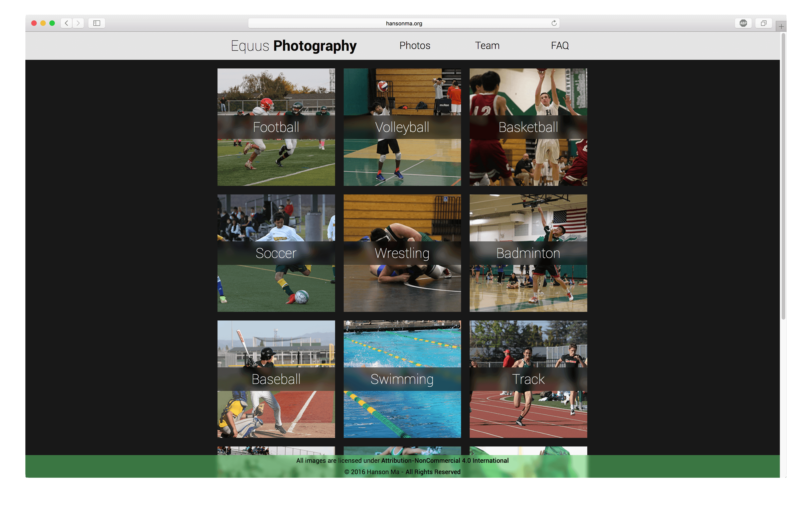
Task: Open the Track photo gallery
Action: (x=528, y=379)
